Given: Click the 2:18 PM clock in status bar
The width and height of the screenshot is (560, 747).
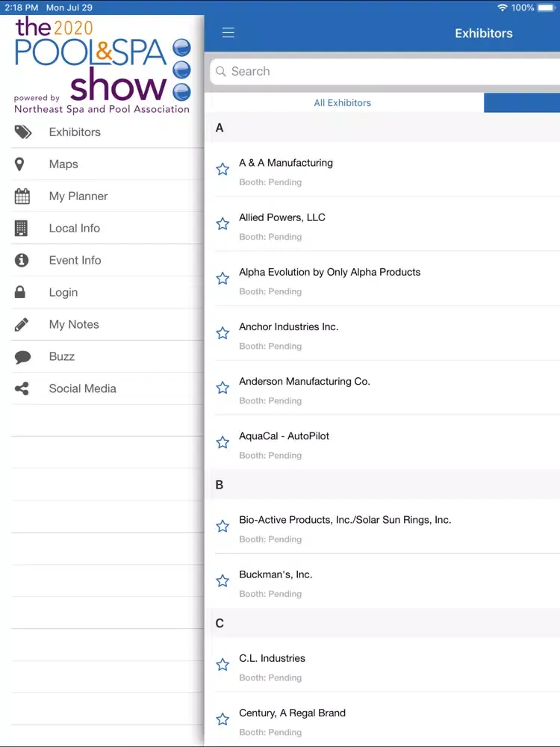Looking at the screenshot, I should [22, 7].
